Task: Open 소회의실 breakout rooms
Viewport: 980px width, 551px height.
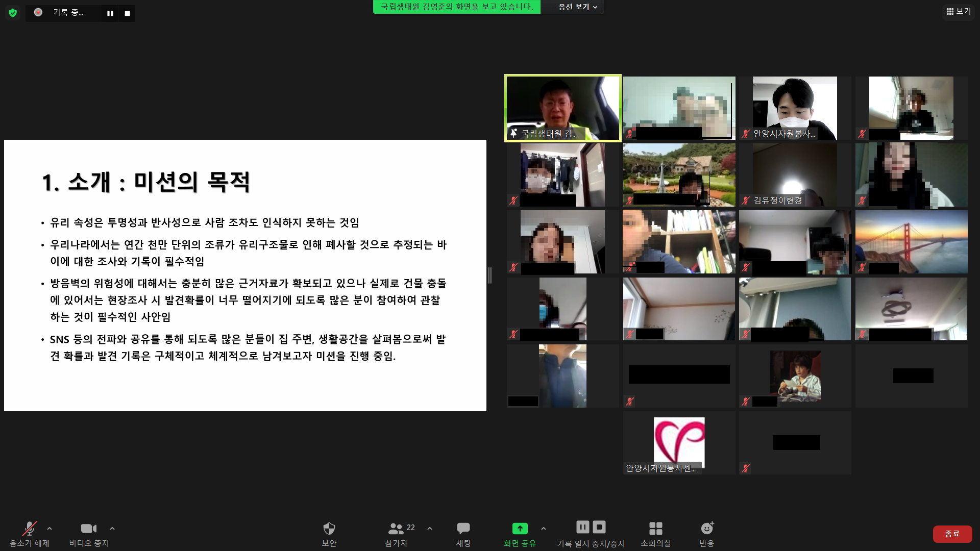Action: click(x=656, y=534)
